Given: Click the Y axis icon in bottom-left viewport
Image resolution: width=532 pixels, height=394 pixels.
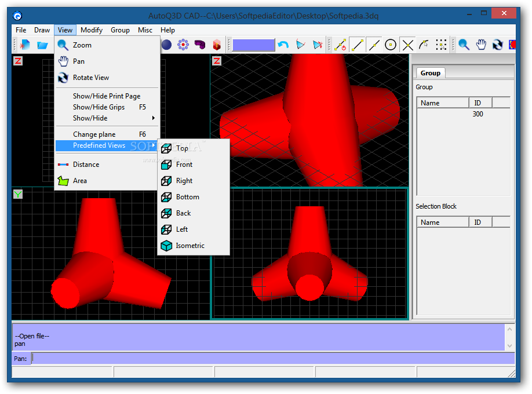Looking at the screenshot, I should tap(18, 194).
